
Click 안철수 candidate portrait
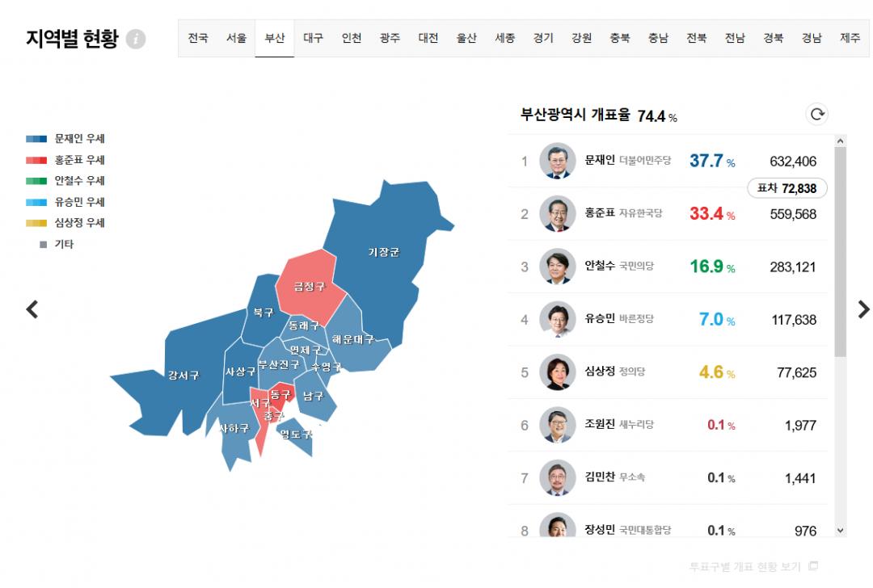[557, 267]
